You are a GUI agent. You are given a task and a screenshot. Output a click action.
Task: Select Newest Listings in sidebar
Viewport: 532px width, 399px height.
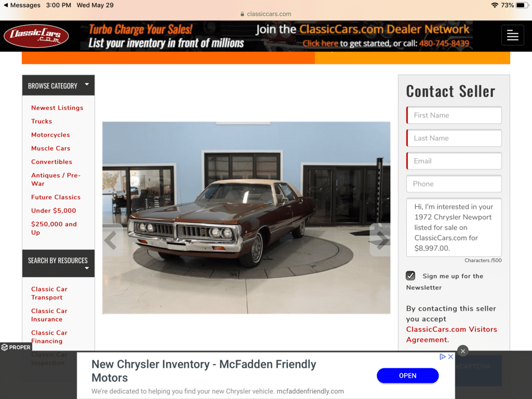(57, 108)
